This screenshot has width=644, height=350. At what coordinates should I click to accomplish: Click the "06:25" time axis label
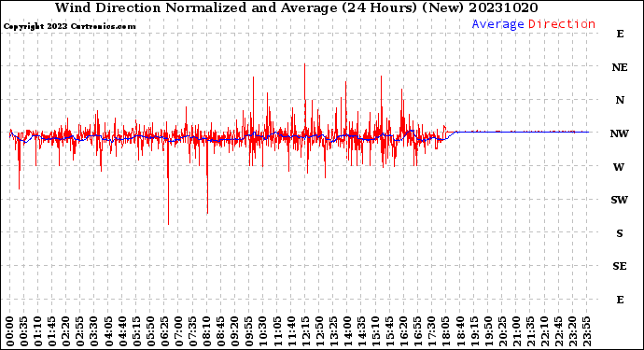click(164, 331)
